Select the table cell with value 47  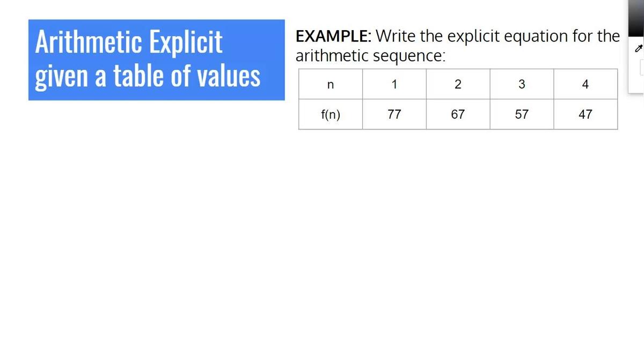pyautogui.click(x=586, y=114)
